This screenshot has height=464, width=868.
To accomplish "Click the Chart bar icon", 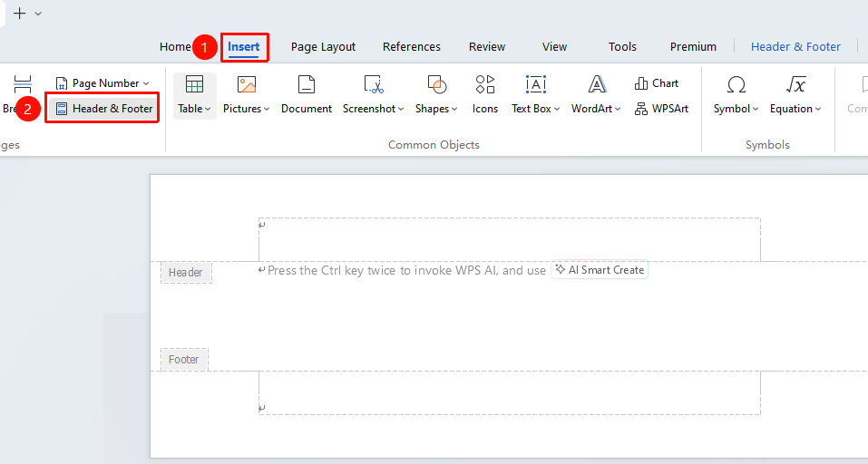I will coord(641,83).
